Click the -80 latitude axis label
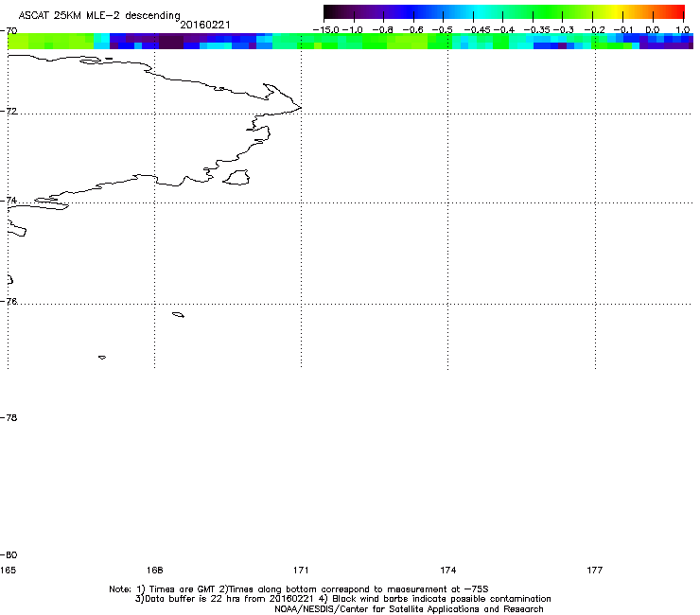The image size is (700, 615). [9, 554]
